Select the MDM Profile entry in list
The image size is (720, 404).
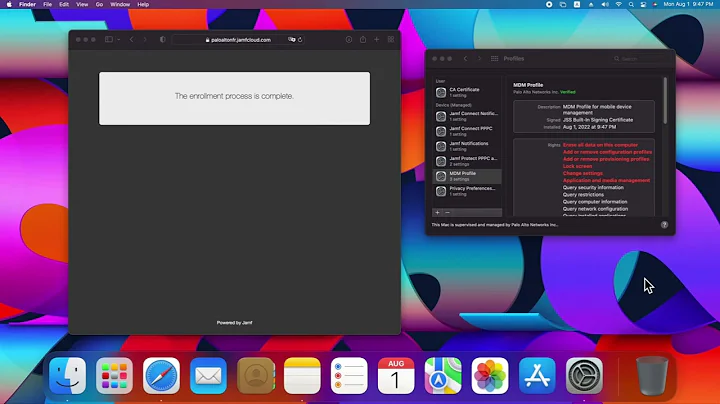point(467,176)
